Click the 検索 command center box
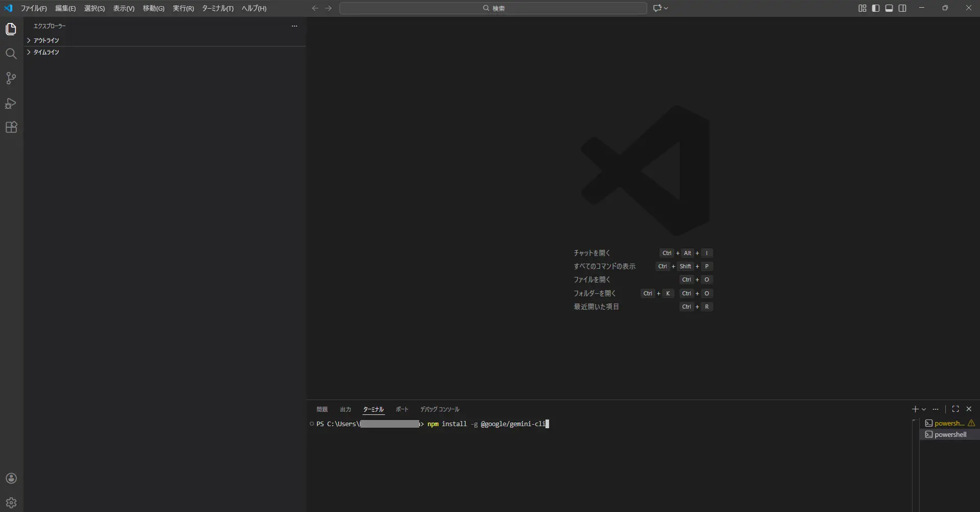 (x=493, y=8)
